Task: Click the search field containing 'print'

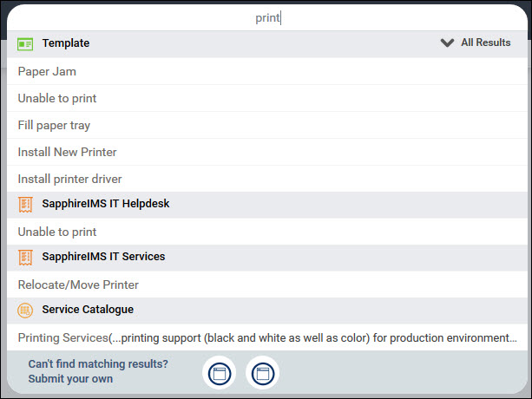Action: click(266, 17)
